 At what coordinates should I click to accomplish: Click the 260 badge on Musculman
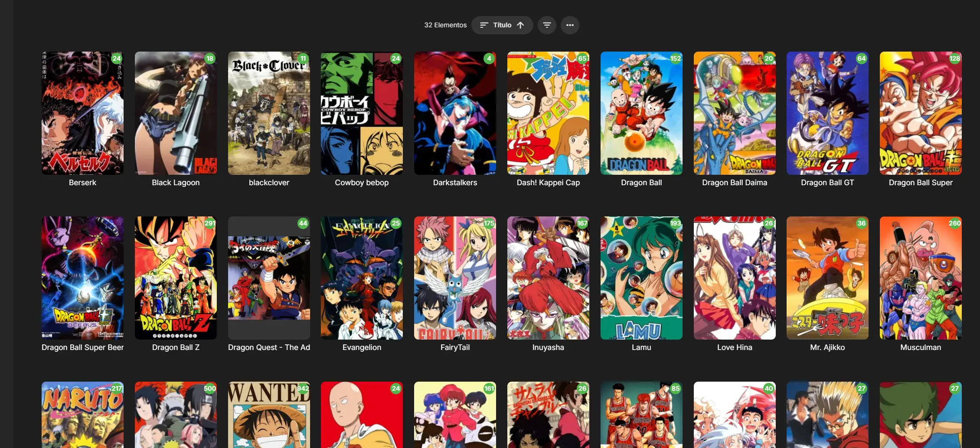[954, 223]
